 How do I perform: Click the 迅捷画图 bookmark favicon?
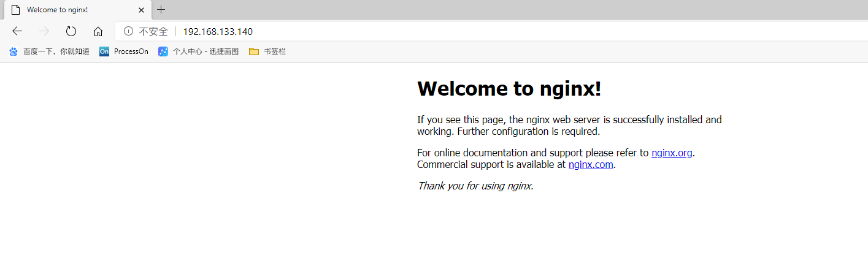pyautogui.click(x=163, y=51)
